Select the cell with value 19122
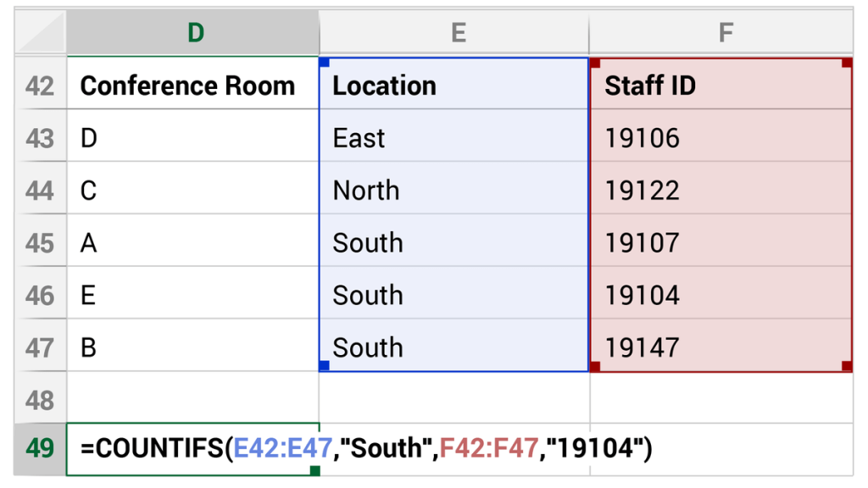 click(722, 191)
